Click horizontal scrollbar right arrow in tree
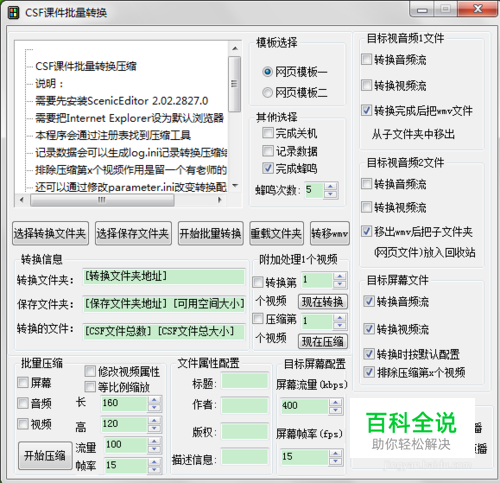The image size is (500, 483). [x=220, y=200]
